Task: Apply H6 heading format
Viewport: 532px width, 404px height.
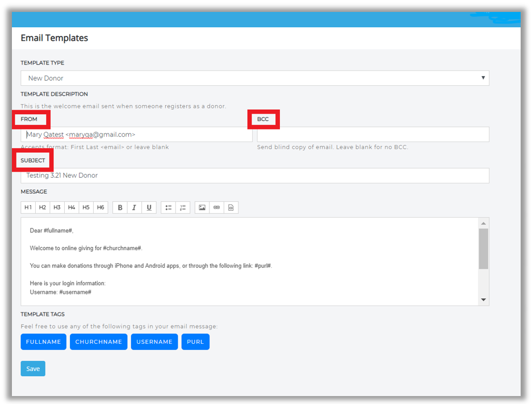Action: [100, 207]
